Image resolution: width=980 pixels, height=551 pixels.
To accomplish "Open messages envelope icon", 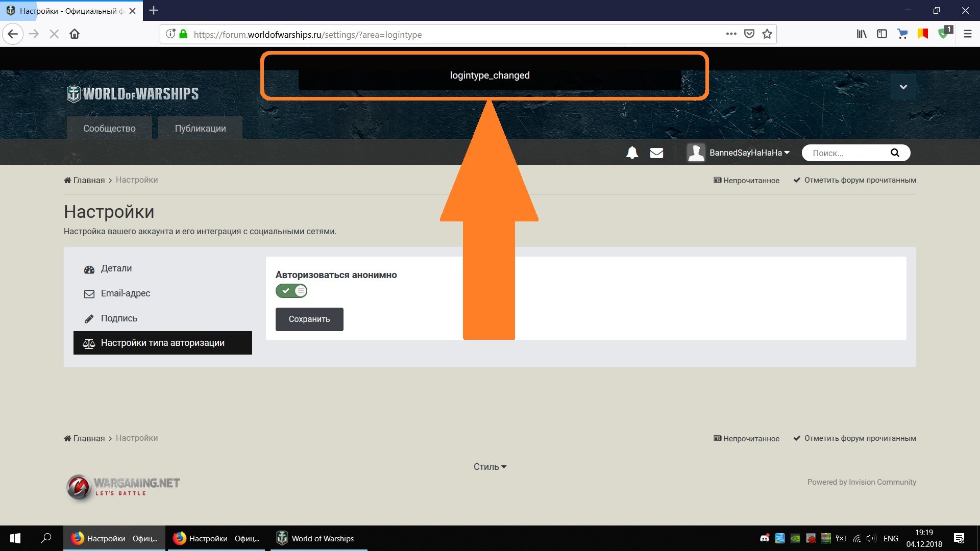I will click(x=656, y=153).
